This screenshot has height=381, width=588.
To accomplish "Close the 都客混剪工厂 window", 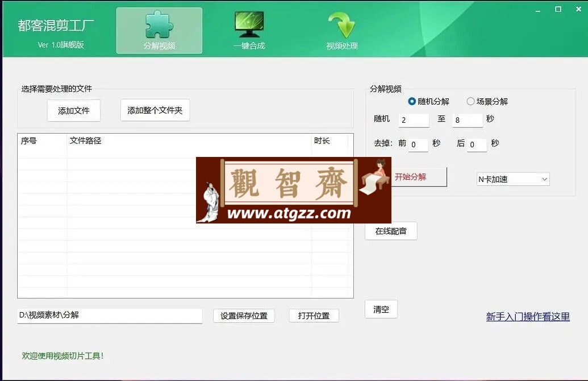I will coord(578,10).
